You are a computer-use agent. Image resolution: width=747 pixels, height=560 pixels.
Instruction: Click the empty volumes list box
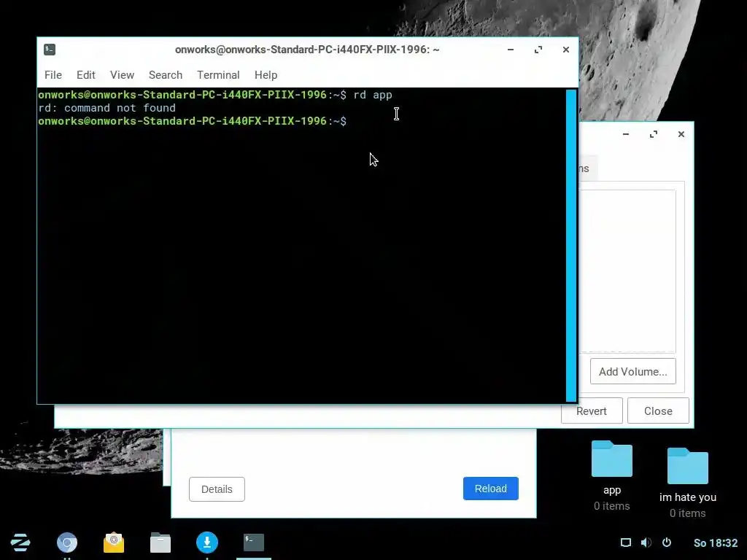pyautogui.click(x=628, y=271)
